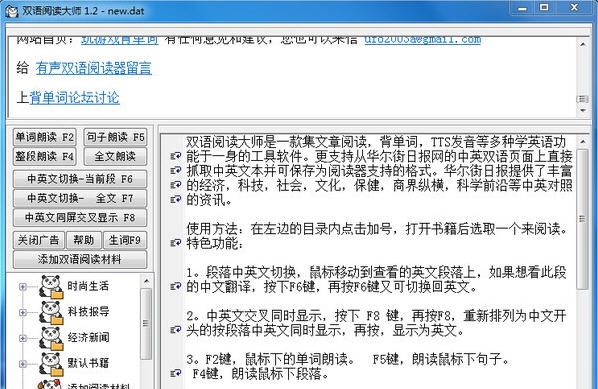
Task: Open the 生词F9 vocabulary button
Action: click(x=125, y=240)
